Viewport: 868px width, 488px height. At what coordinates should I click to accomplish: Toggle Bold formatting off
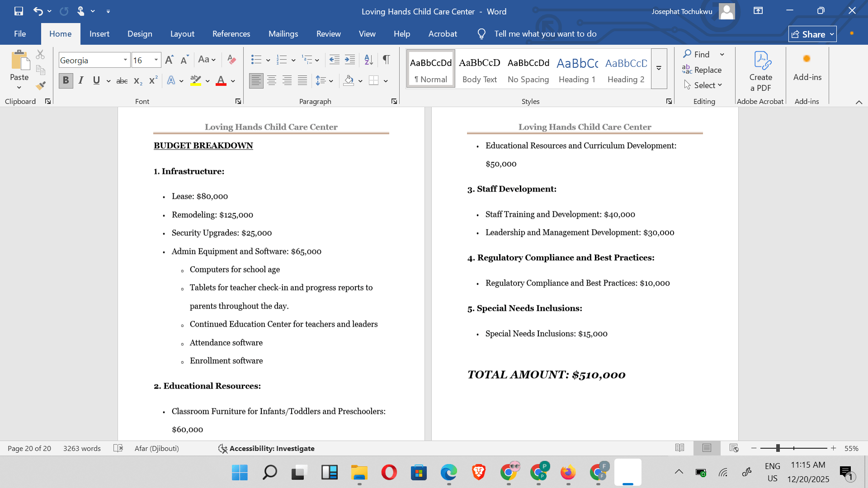click(x=66, y=80)
